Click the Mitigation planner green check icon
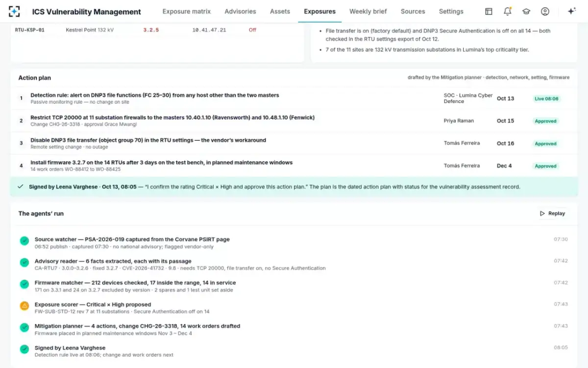 click(x=24, y=327)
